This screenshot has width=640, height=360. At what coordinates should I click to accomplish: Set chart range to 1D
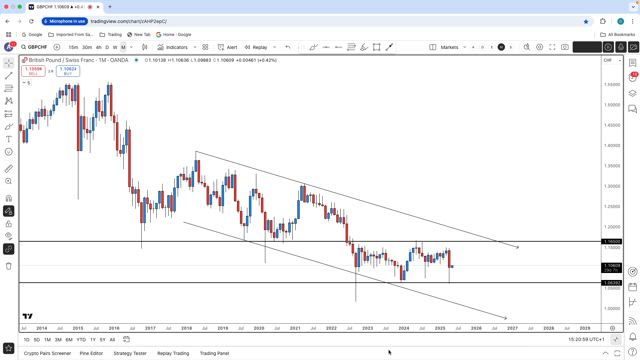click(x=27, y=340)
